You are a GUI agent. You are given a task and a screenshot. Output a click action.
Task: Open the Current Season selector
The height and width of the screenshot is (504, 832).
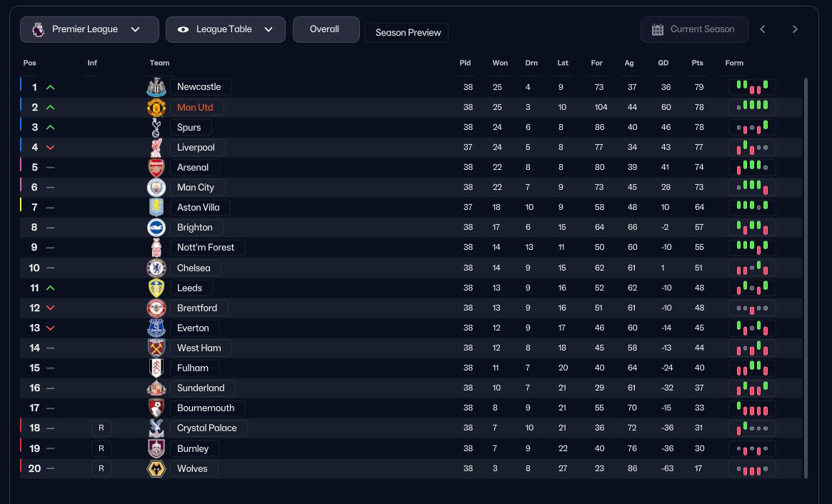[694, 29]
